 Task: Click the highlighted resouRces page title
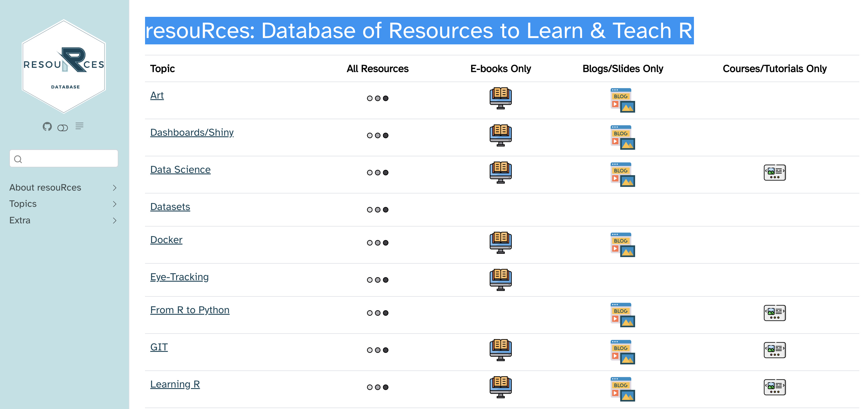point(419,31)
